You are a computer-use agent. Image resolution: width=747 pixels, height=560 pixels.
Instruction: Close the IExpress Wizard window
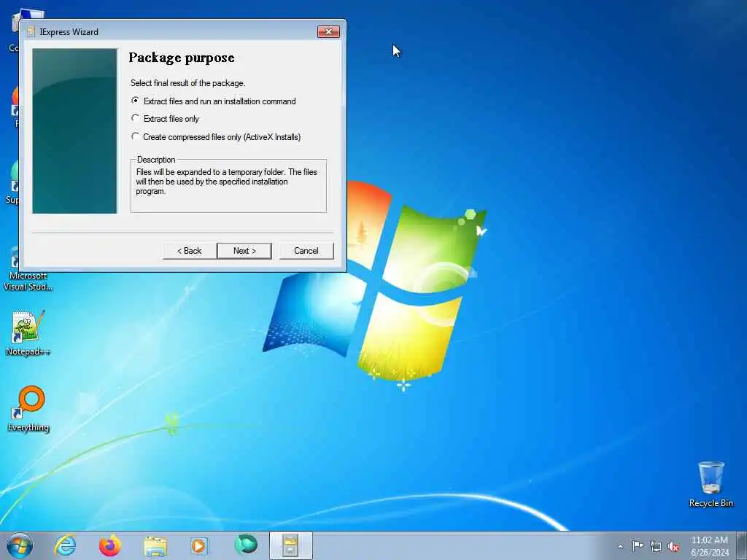click(328, 32)
